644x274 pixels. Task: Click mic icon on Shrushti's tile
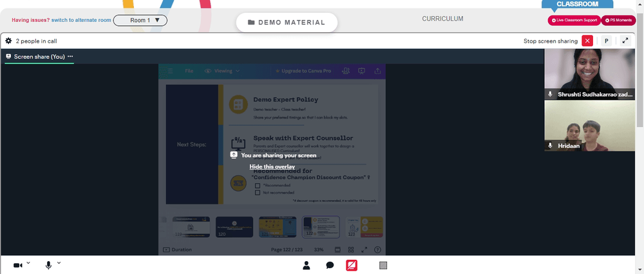551,94
